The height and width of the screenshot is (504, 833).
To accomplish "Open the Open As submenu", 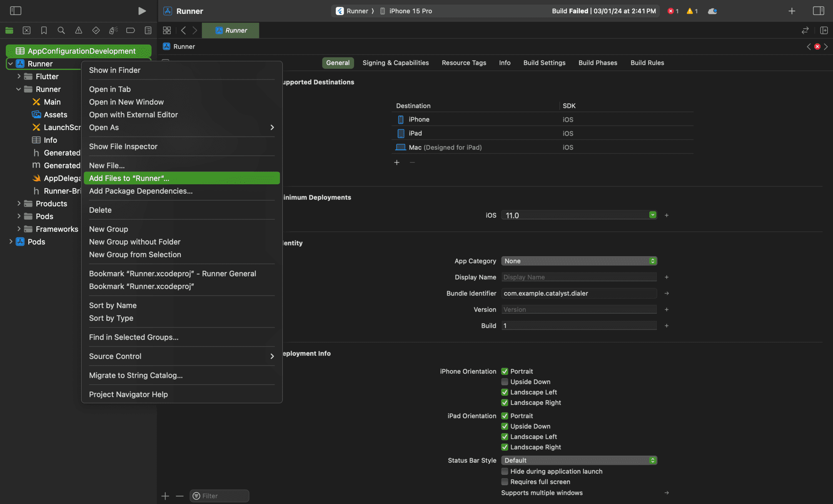I will coord(182,127).
